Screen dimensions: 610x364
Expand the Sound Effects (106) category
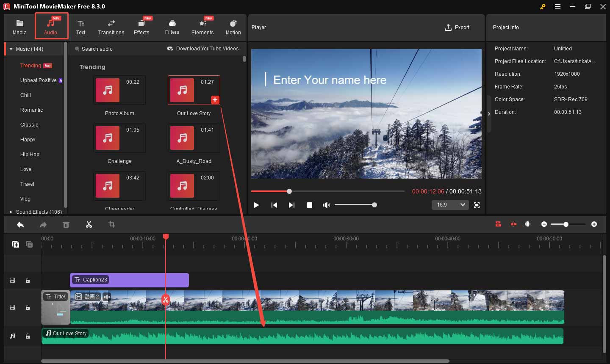[11, 212]
